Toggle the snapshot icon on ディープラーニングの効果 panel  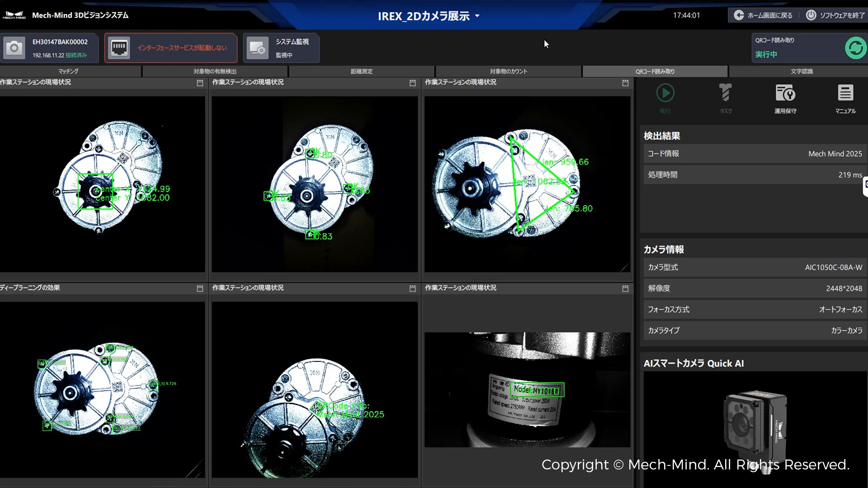(201, 288)
